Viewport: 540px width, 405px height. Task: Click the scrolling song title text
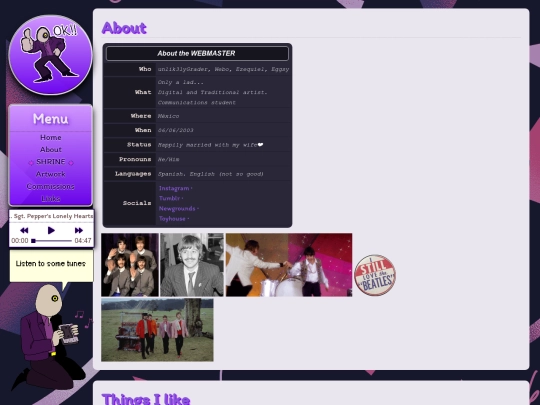51,216
